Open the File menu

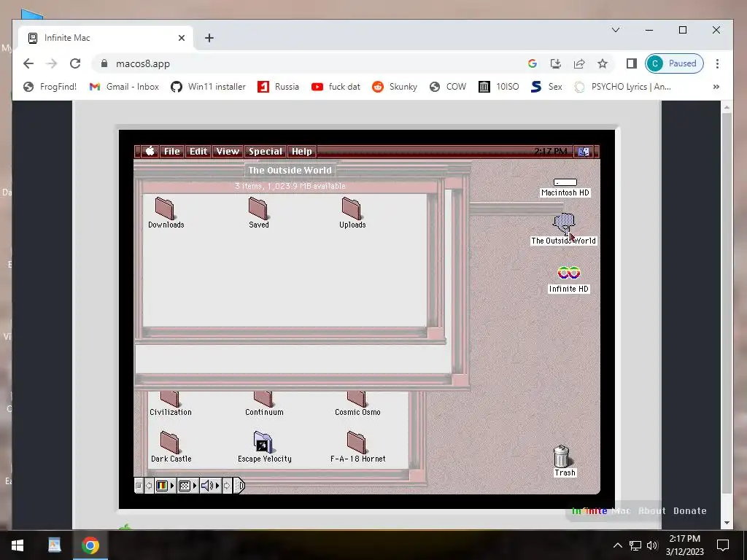[172, 152]
